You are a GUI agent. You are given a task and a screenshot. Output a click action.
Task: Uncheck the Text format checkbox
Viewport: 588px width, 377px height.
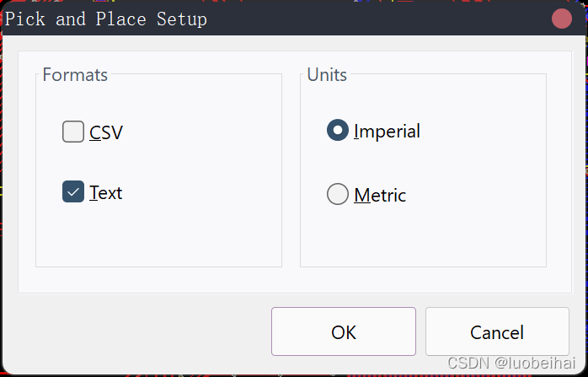coord(73,192)
